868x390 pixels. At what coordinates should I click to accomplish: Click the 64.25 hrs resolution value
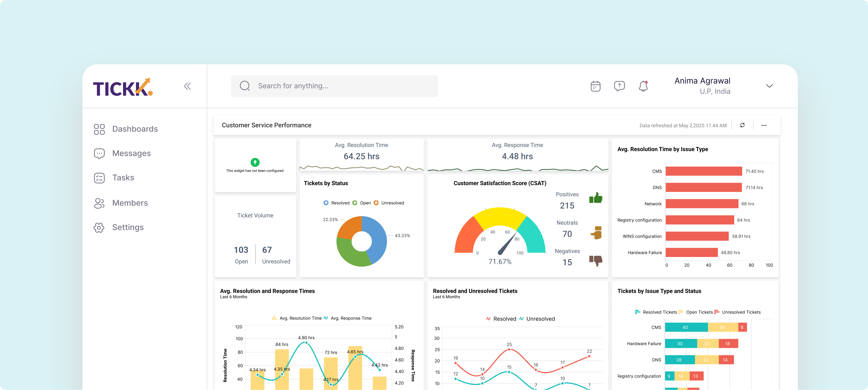(361, 156)
